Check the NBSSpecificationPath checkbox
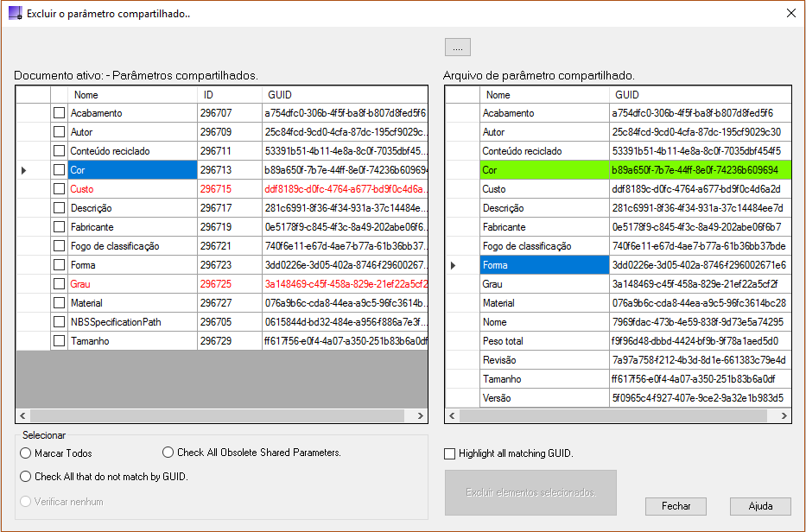The width and height of the screenshot is (806, 532). [x=59, y=322]
